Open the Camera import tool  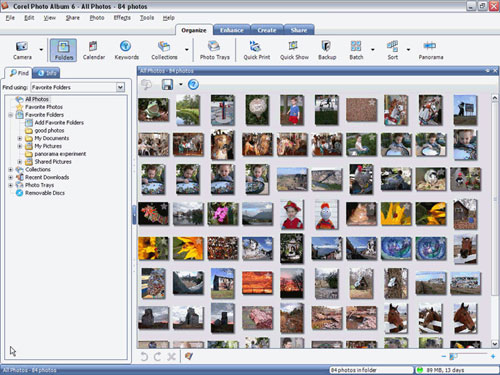point(22,50)
